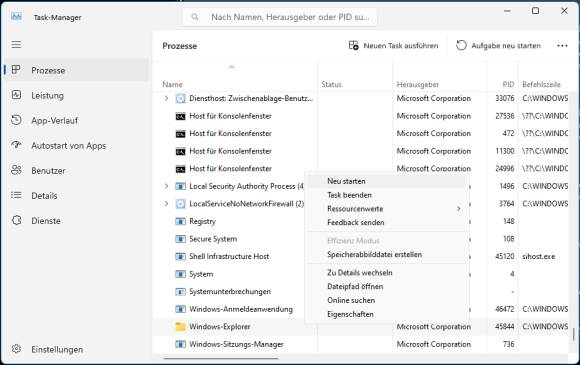580x365 pixels.
Task: Click the Task-Manager app icon in title bar
Action: (16, 17)
